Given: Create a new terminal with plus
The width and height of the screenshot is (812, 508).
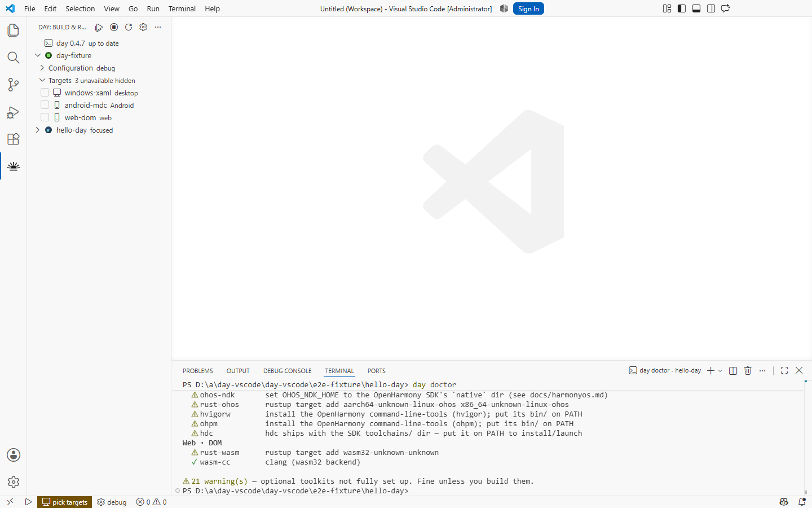Looking at the screenshot, I should tap(711, 371).
